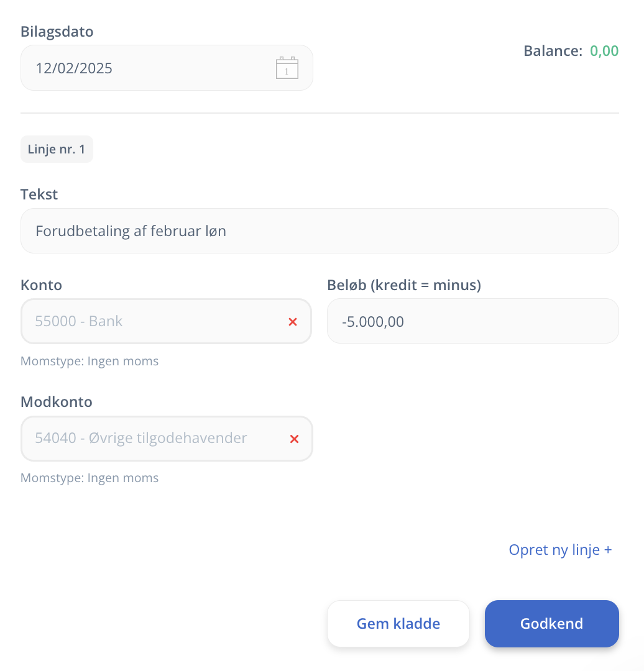Click the Bilagsdato label
The height and width of the screenshot is (671, 644).
point(57,32)
